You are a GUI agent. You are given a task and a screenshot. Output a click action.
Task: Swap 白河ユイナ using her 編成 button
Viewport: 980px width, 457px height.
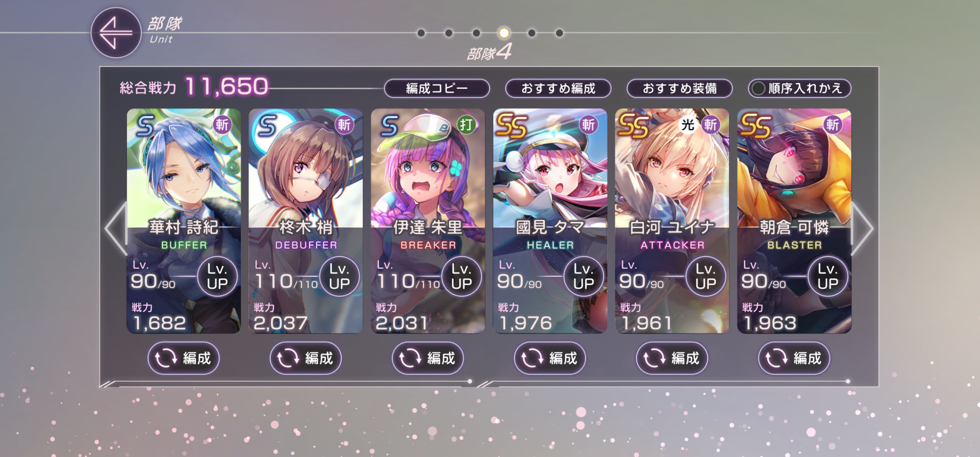672,358
